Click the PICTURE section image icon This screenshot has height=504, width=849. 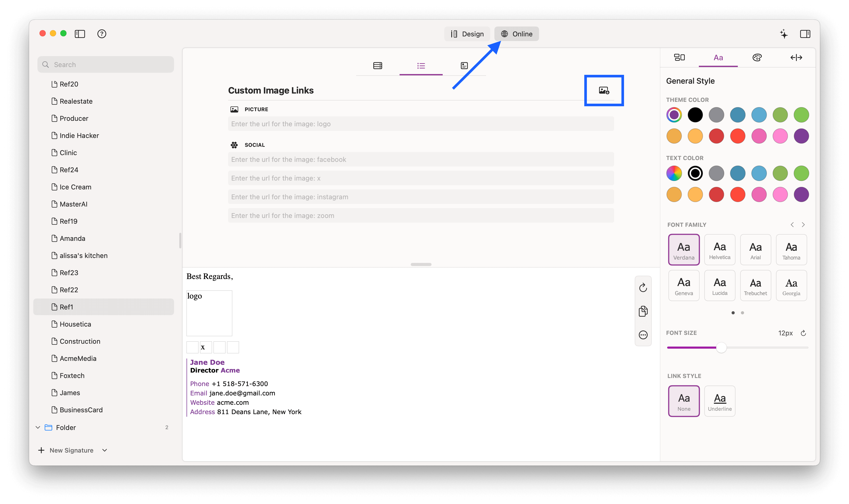coord(234,109)
